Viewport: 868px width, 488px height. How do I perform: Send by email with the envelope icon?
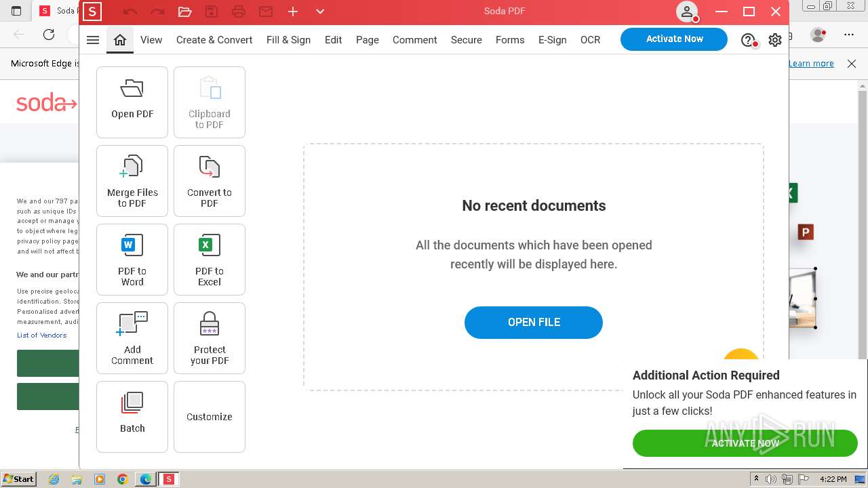pos(266,12)
